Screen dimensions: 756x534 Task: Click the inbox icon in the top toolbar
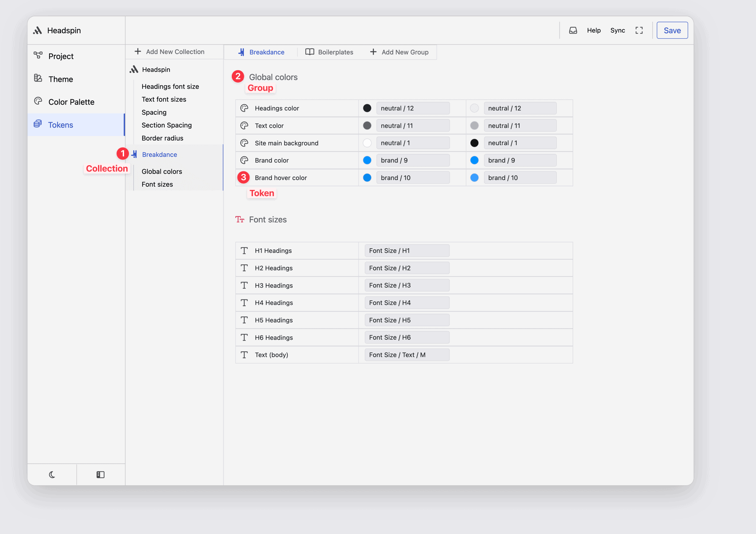click(573, 30)
